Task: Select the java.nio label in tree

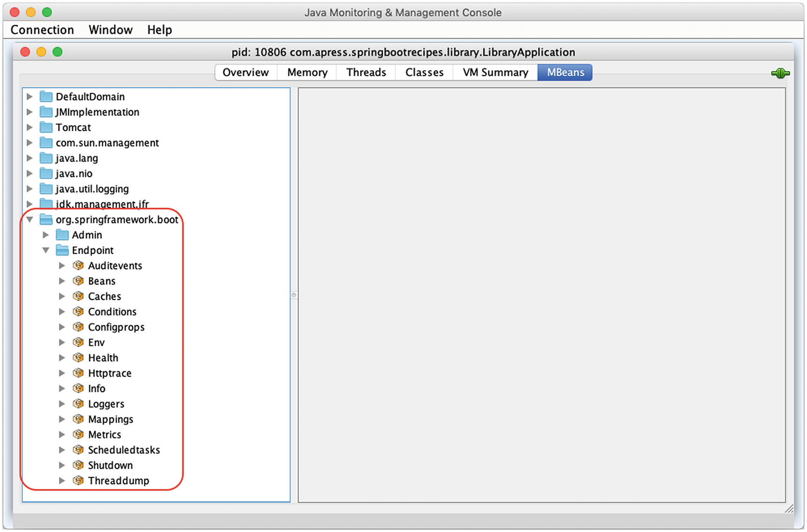Action: 74,173
